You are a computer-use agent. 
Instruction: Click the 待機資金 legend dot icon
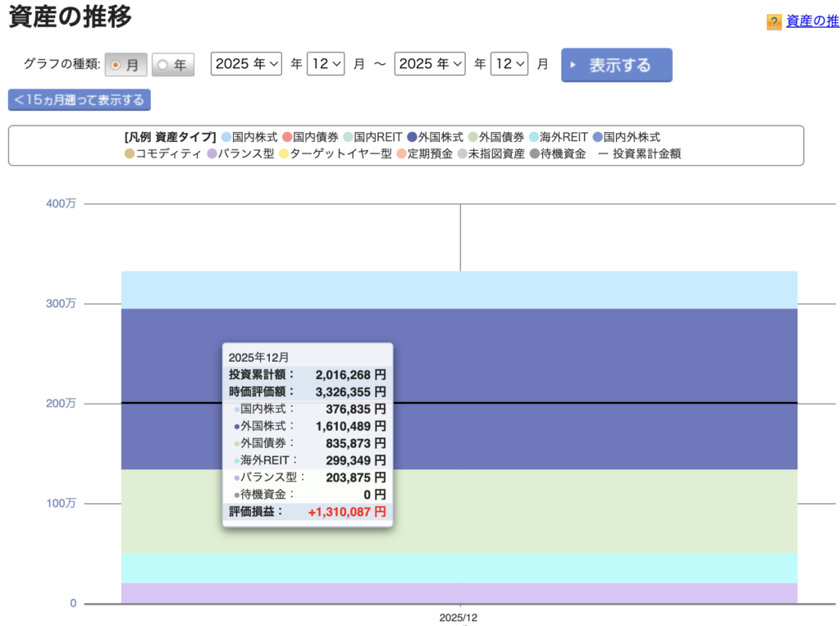tap(535, 153)
